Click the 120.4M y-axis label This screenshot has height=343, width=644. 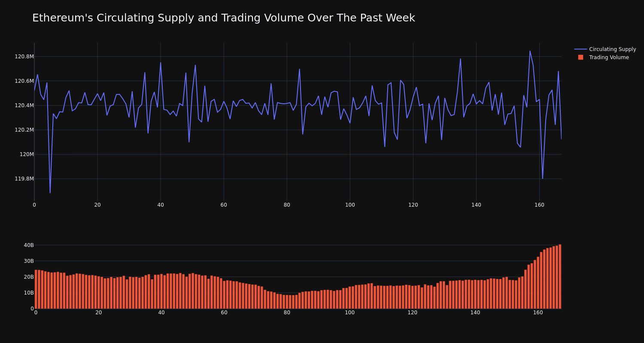tap(24, 105)
